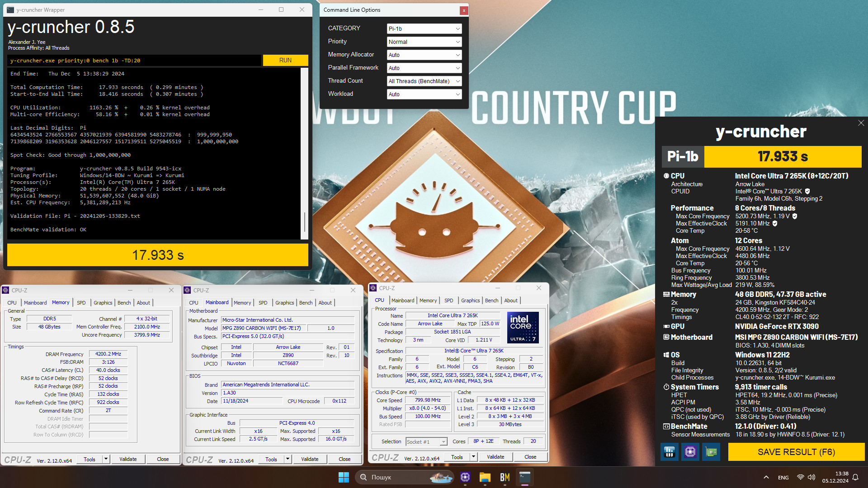Click BenchMate icon in taskbar
Screen dimensions: 868x488
[x=505, y=477]
